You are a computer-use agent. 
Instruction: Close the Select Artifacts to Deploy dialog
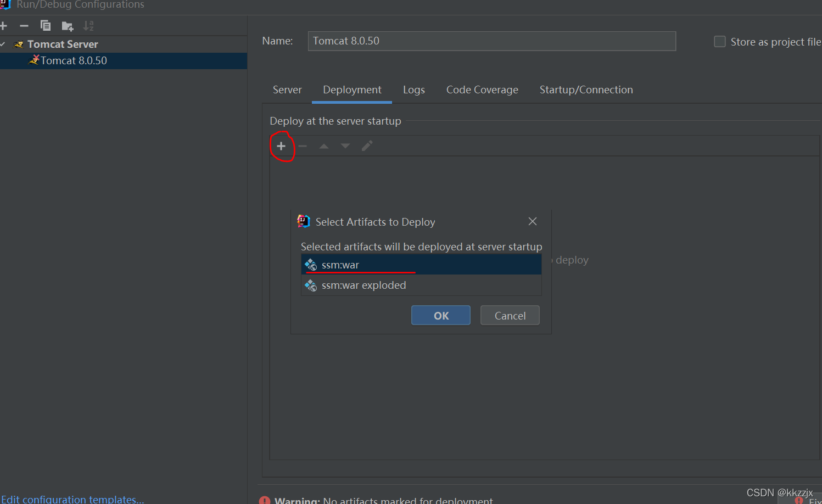533,221
